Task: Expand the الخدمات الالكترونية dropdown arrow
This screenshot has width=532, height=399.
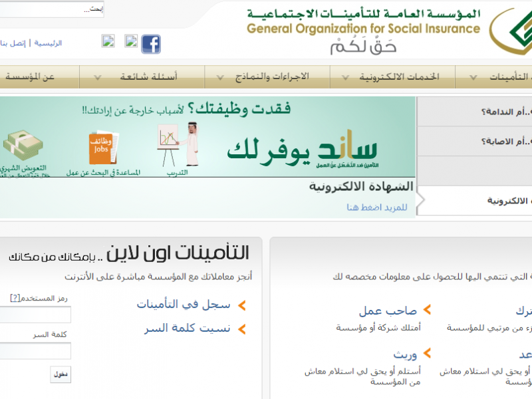Action: (x=345, y=78)
